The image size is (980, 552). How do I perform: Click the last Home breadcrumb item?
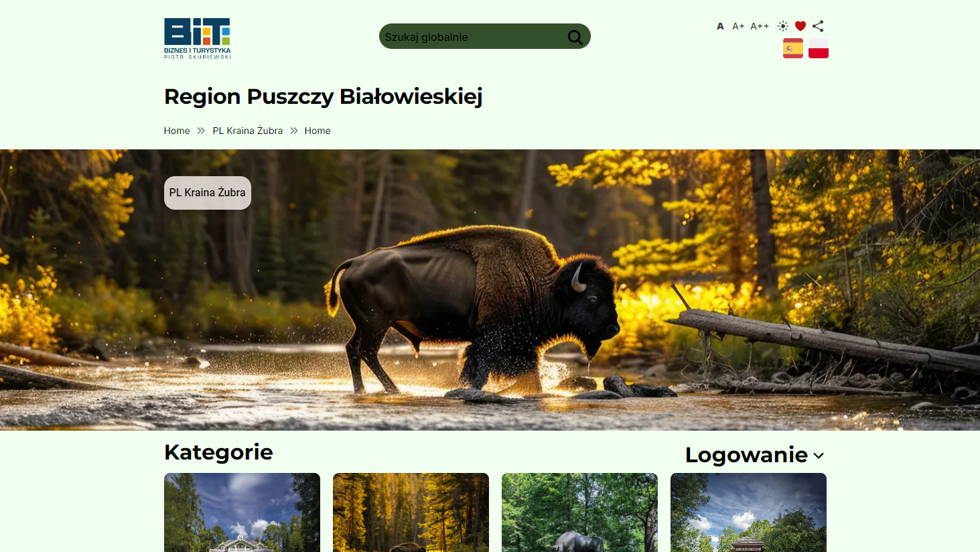[x=318, y=131]
